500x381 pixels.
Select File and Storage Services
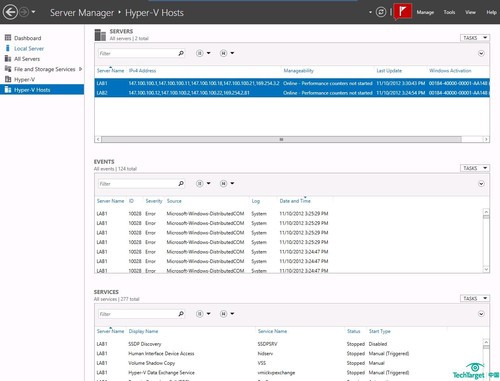pyautogui.click(x=45, y=69)
